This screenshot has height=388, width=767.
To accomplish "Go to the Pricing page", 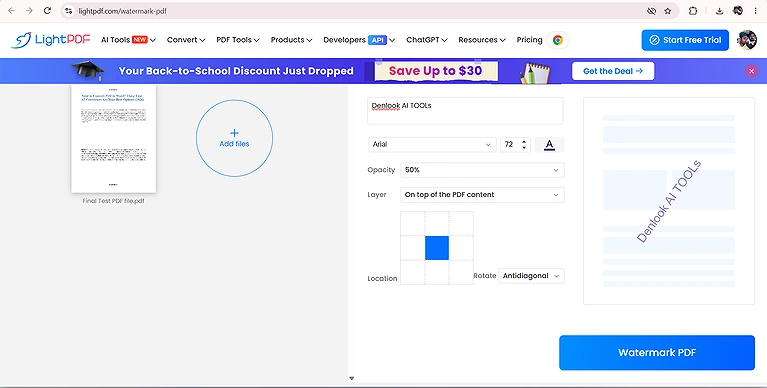I will coord(529,40).
